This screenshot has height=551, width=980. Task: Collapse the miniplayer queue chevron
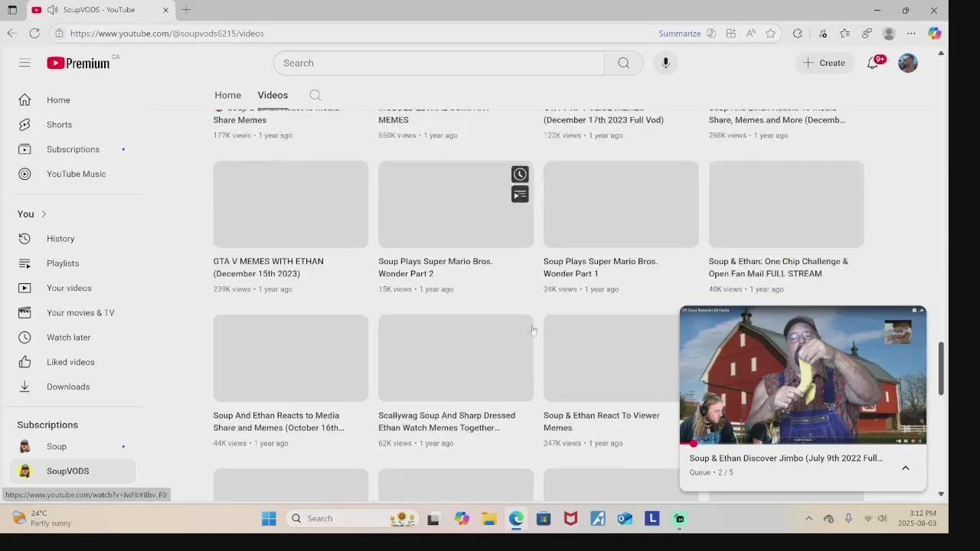905,468
